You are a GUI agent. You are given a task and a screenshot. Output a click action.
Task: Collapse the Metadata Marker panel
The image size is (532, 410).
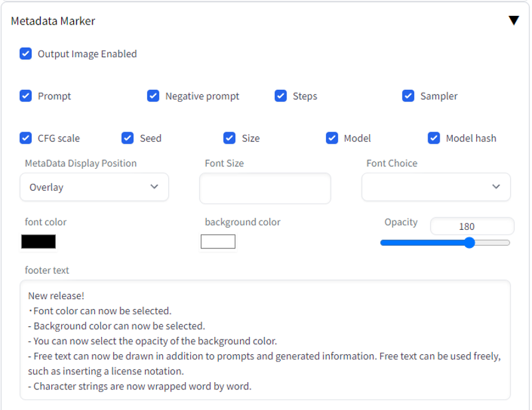pyautogui.click(x=513, y=20)
